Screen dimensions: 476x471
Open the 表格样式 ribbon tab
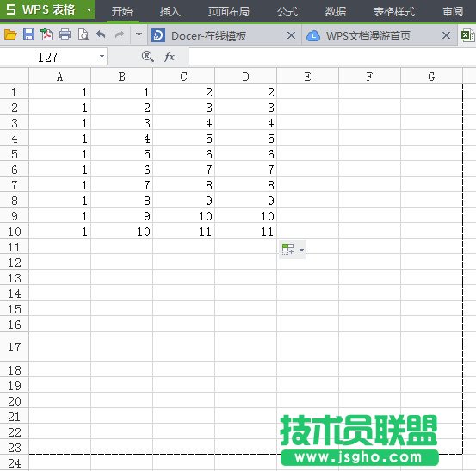tap(394, 11)
